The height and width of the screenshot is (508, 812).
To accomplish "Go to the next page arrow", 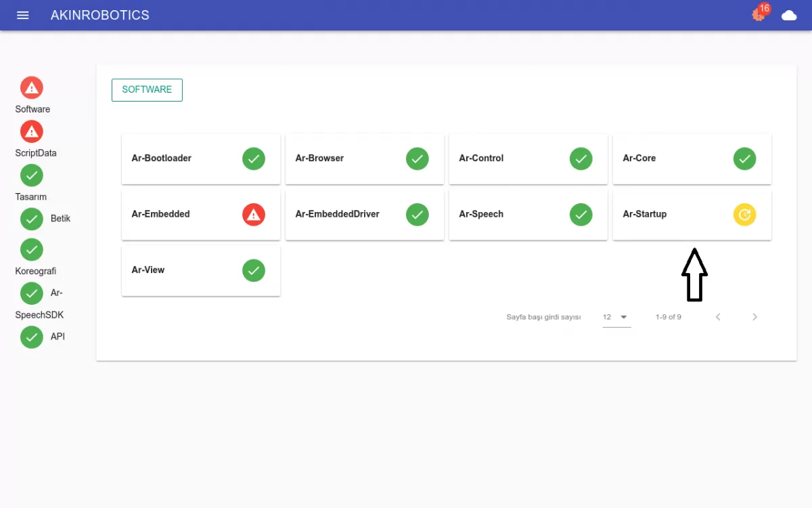I will (754, 317).
